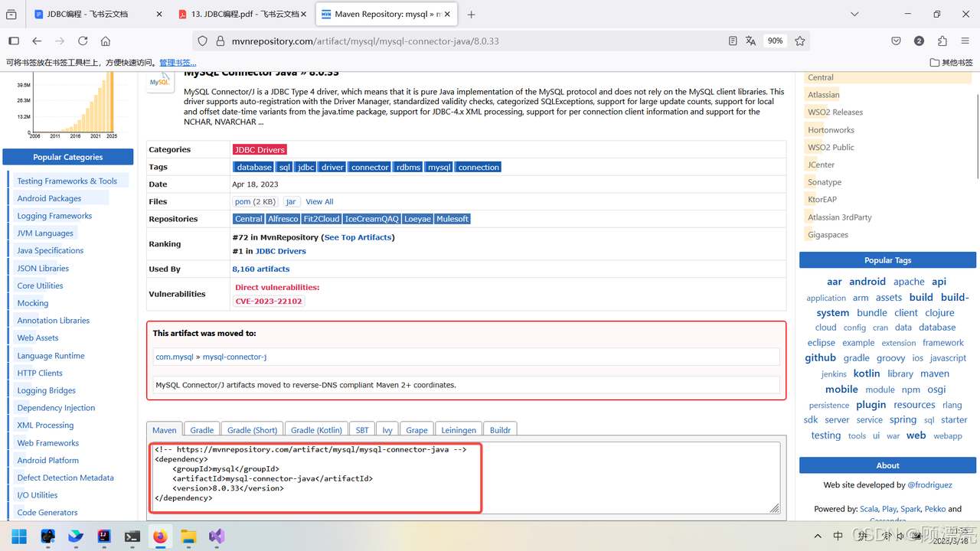Open View All files link

pyautogui.click(x=319, y=202)
